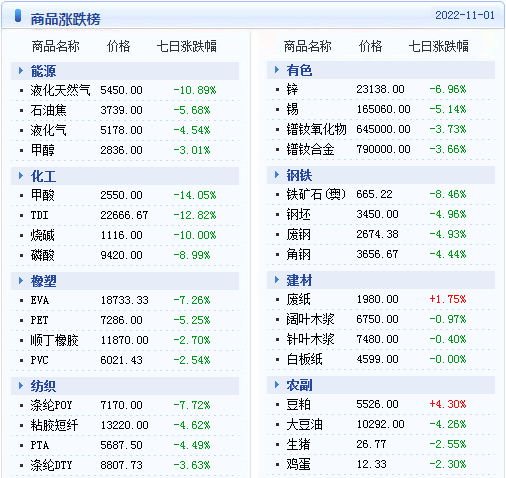Screen dimensions: 506x478
Task: Expand the 化工 category arrow
Action: 21,175
